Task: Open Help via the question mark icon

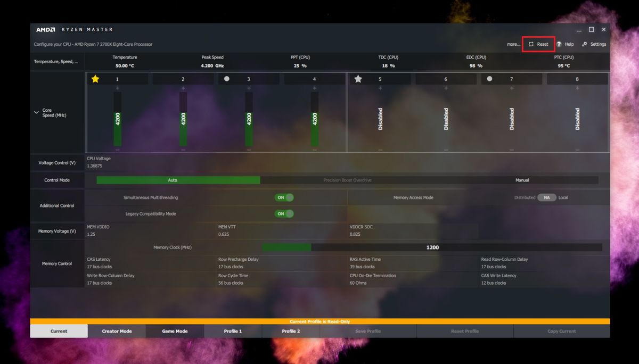Action: pos(559,44)
